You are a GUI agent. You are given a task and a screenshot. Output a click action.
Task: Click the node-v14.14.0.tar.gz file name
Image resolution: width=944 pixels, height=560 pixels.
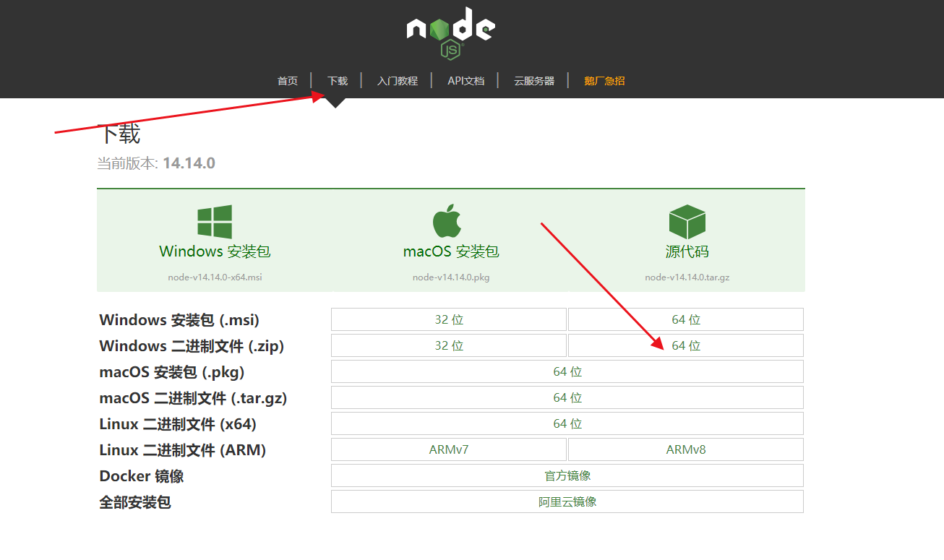[687, 277]
